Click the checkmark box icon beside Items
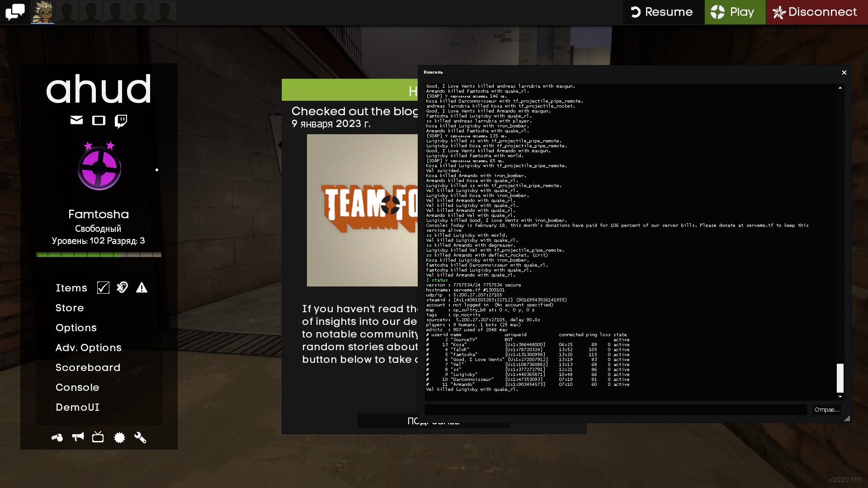Viewport: 868px width, 488px height. (103, 288)
